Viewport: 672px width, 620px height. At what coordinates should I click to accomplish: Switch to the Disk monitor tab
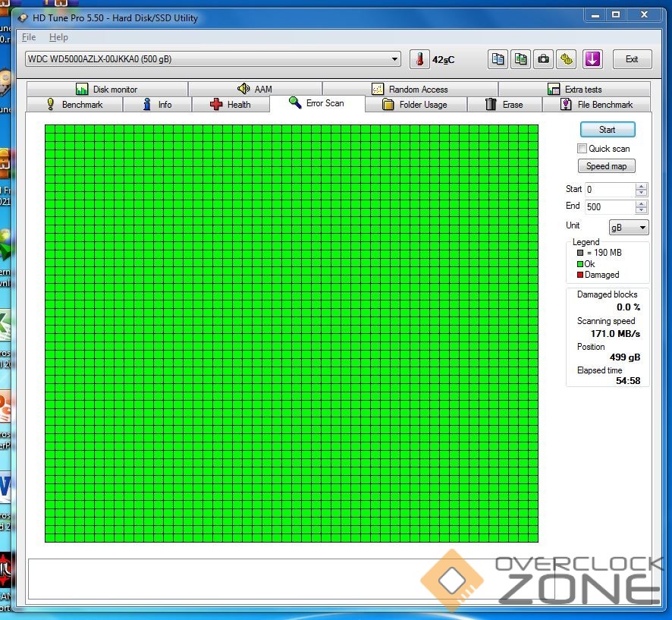click(x=107, y=90)
